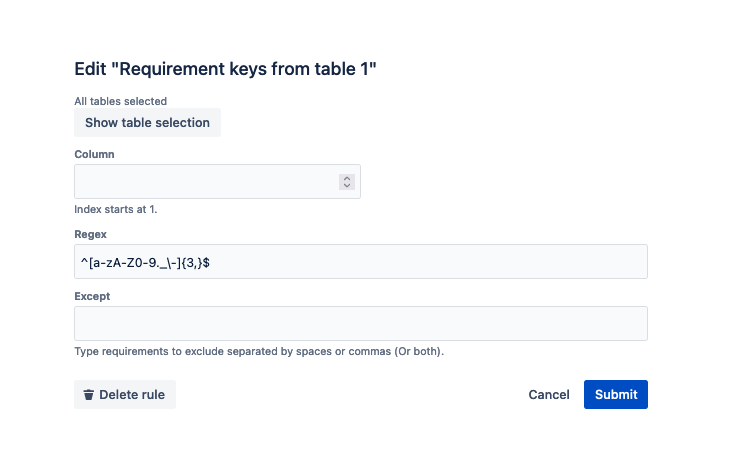This screenshot has height=469, width=750.
Task: Click the "All tables selected" status text
Action: (120, 101)
